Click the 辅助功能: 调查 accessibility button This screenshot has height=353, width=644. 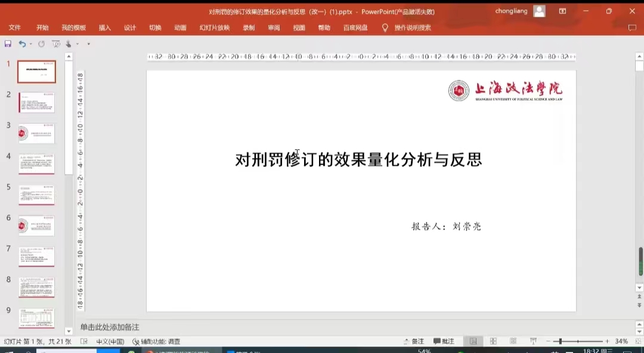(157, 342)
